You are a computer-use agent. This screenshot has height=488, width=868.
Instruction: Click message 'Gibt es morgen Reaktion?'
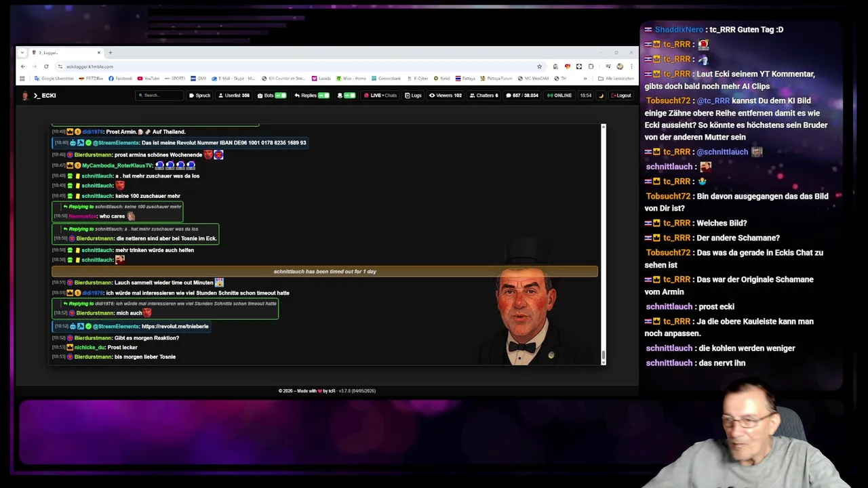click(x=146, y=338)
